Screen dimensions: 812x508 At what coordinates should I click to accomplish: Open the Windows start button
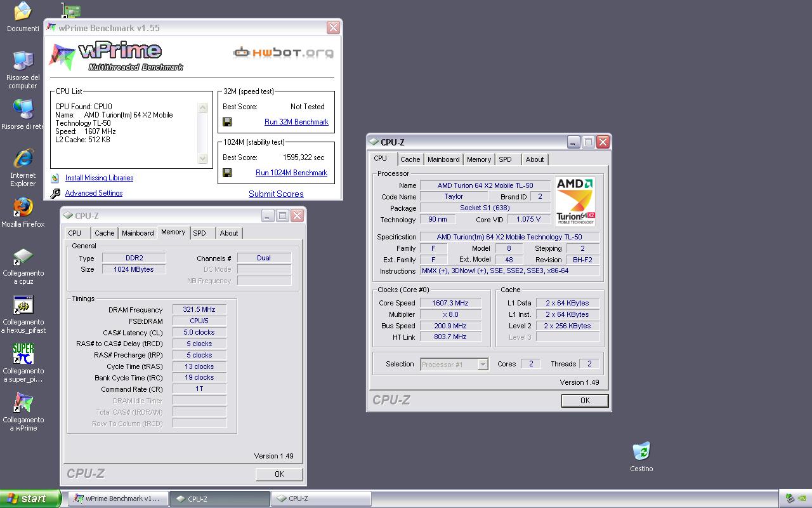pyautogui.click(x=30, y=498)
